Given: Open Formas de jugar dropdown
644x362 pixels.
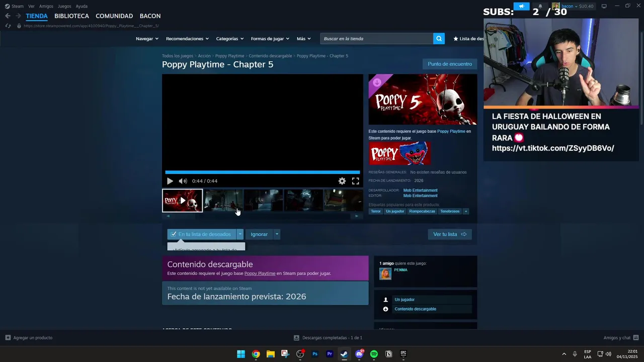Looking at the screenshot, I should point(270,39).
